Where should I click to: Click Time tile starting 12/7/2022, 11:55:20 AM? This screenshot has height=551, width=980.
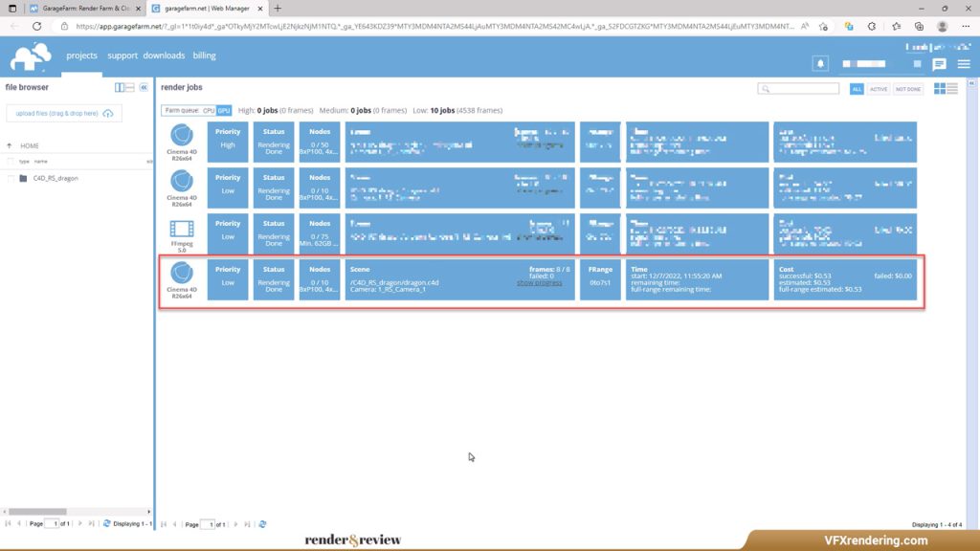pos(698,280)
